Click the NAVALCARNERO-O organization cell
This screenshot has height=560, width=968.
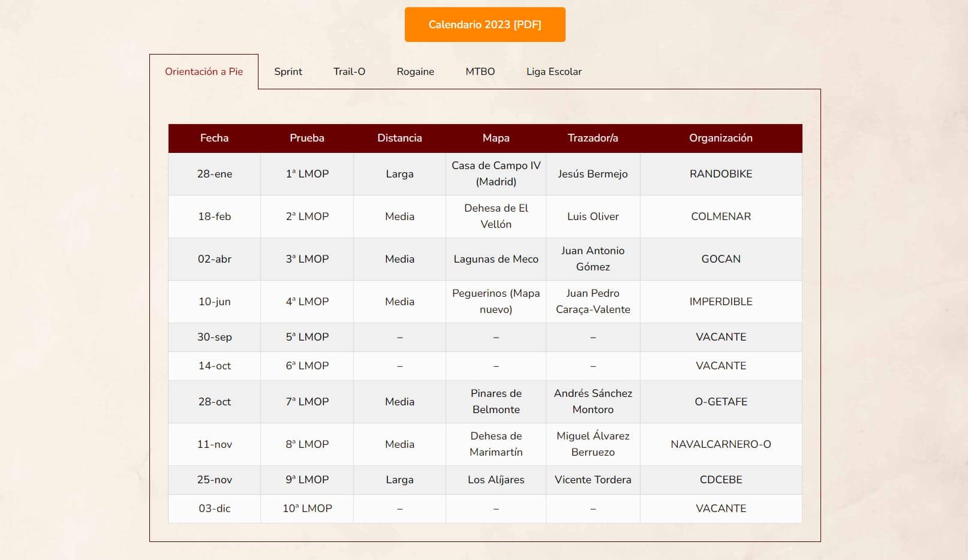[x=721, y=444]
